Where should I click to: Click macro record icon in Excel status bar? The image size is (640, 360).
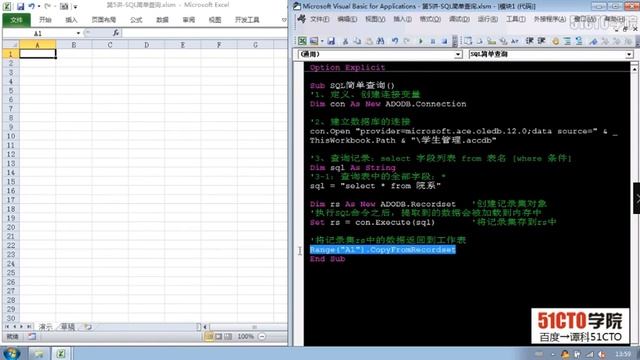click(x=32, y=336)
